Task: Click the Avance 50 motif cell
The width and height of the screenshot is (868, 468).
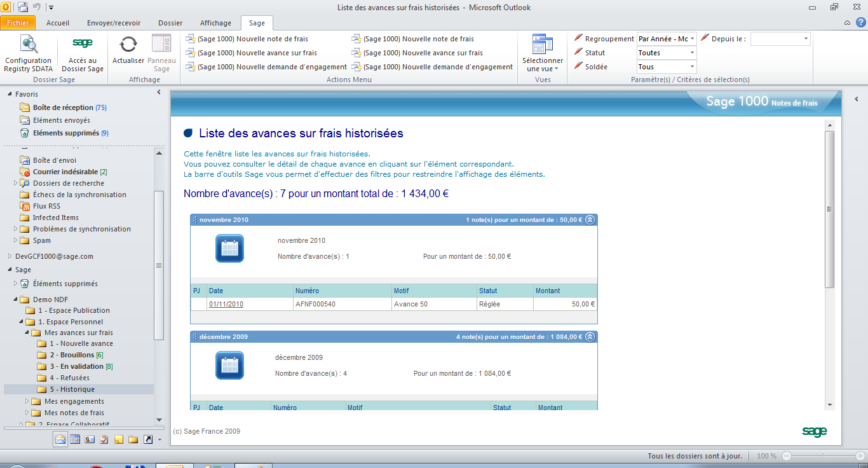Action: 434,305
